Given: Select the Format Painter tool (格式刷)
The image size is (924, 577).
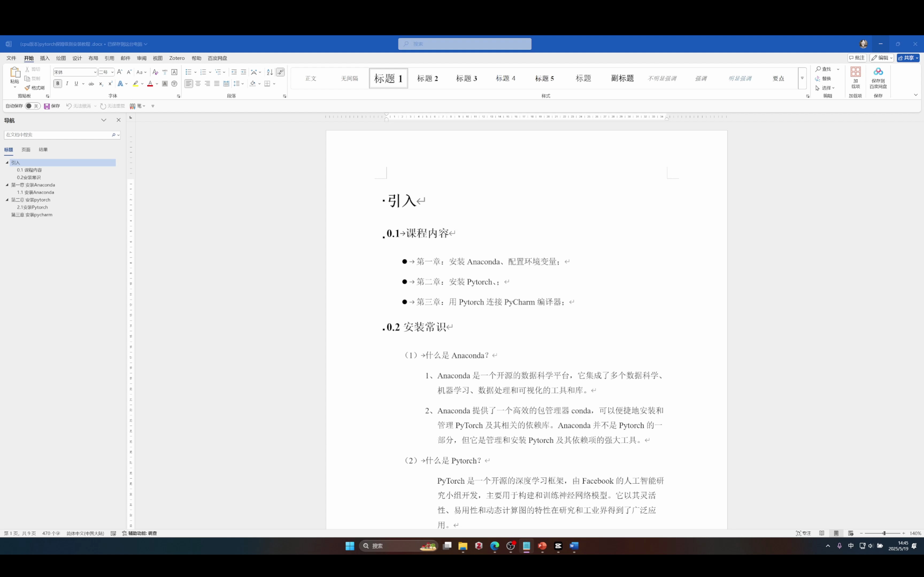Looking at the screenshot, I should (35, 87).
